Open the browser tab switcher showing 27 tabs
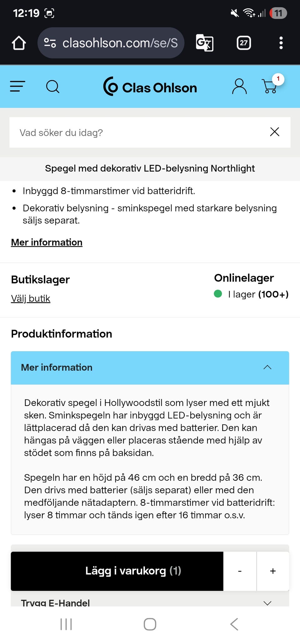The image size is (300, 644). point(243,43)
